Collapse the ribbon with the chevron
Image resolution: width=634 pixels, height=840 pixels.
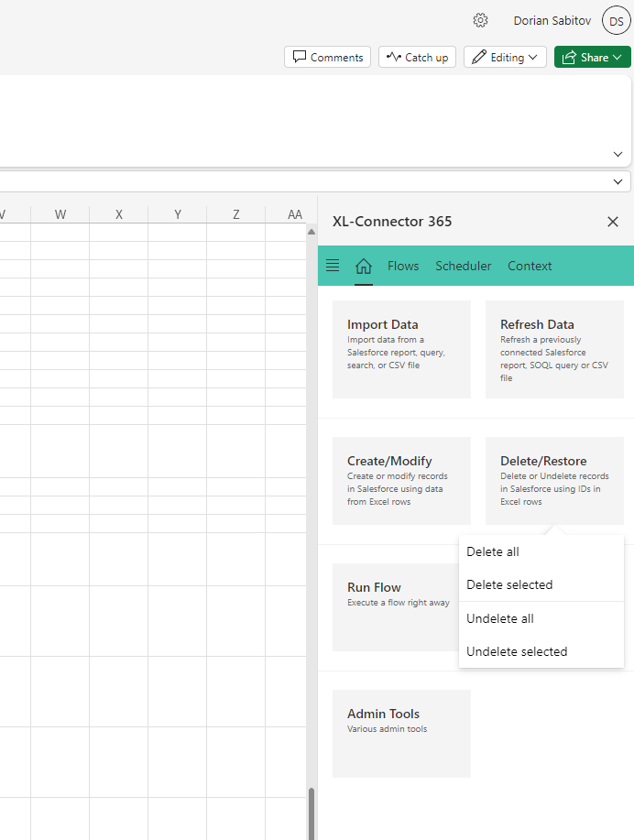click(618, 154)
